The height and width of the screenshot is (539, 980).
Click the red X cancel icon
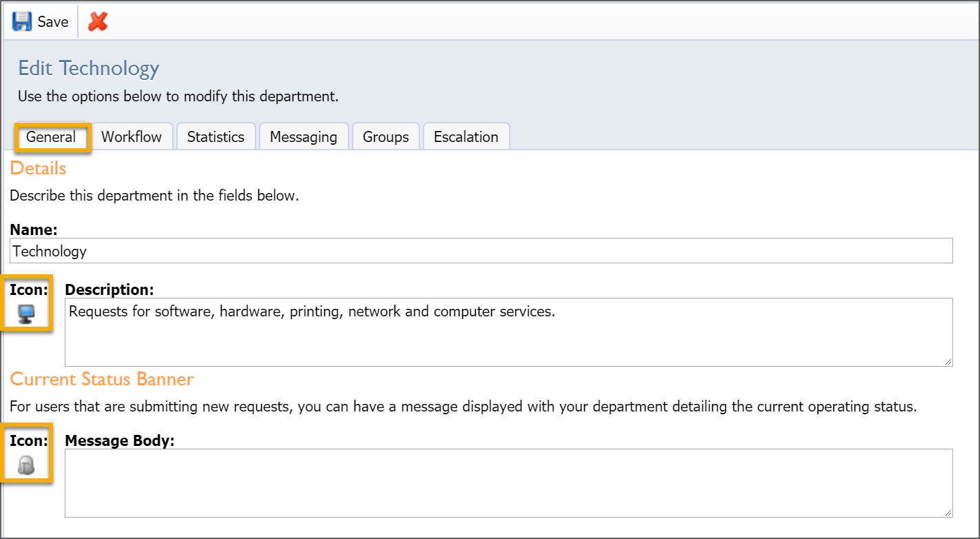[x=98, y=21]
